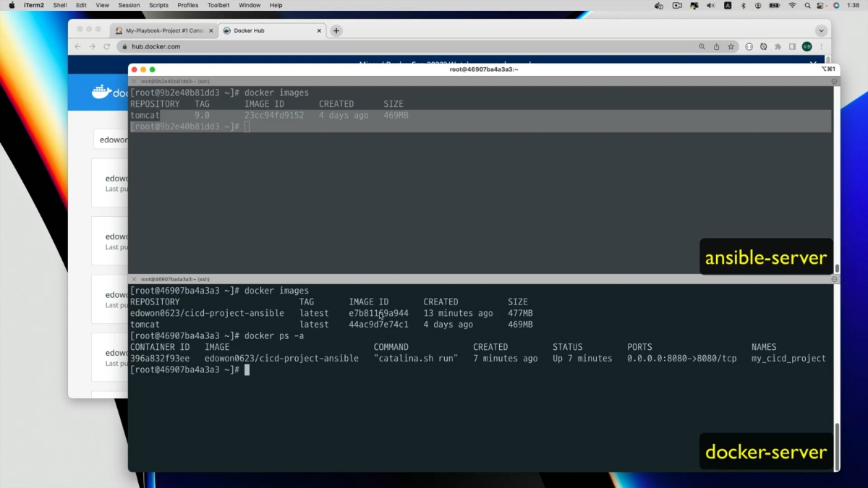Viewport: 868px width, 488px height.
Task: Switch to the Docker Hub tab
Action: tap(271, 30)
